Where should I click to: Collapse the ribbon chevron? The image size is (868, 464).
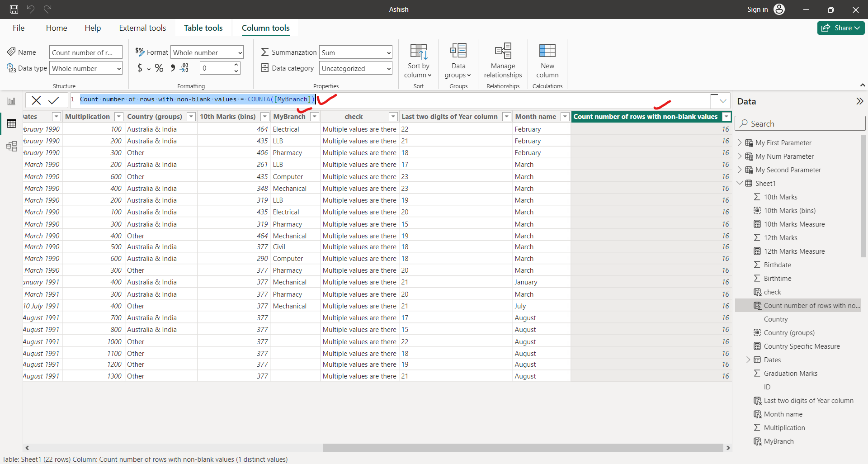862,85
